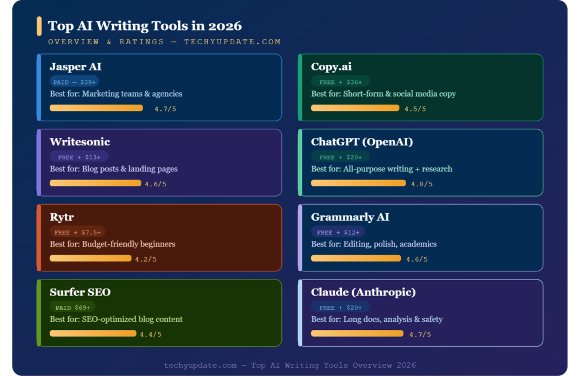
Task: Click the Grammarly AI '4.6/5' rating value
Action: point(417,259)
